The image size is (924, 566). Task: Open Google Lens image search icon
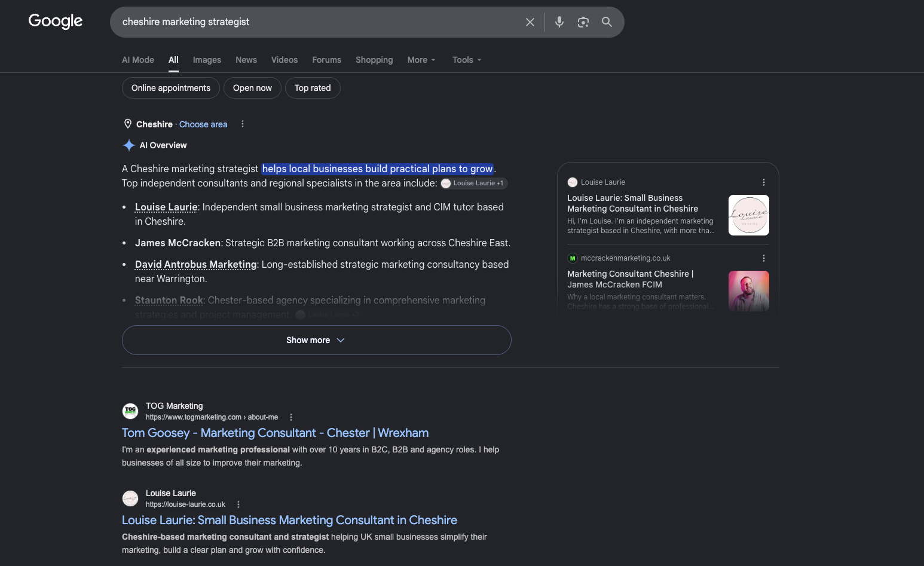coord(583,22)
